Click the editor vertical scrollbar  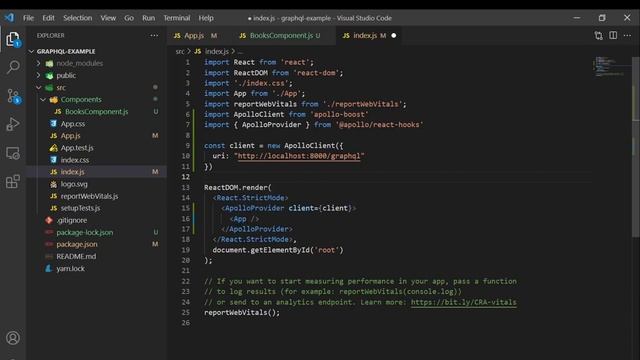click(x=636, y=147)
